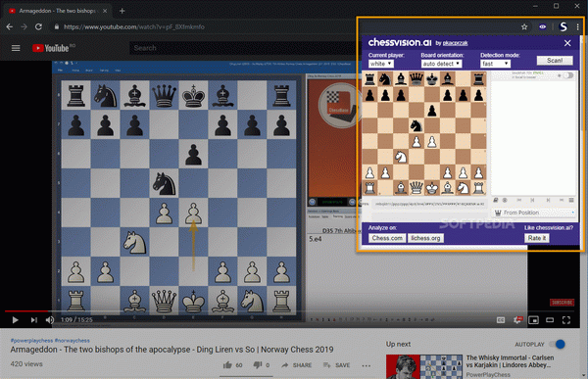Skip to the next video
This screenshot has width=588, height=379.
tap(33, 320)
